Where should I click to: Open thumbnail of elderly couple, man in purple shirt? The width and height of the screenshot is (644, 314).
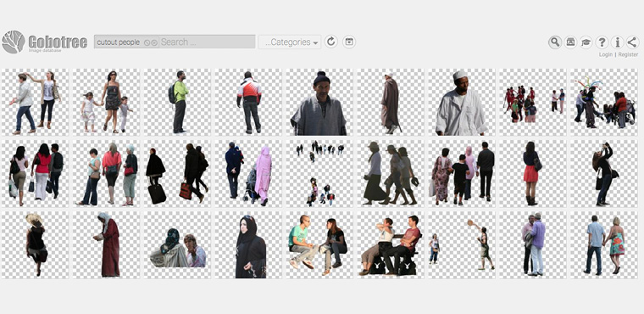[533, 245]
